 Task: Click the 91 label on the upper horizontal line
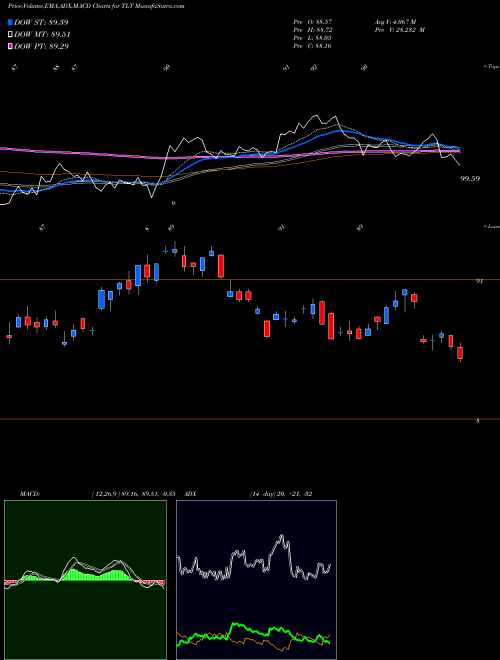point(479,282)
